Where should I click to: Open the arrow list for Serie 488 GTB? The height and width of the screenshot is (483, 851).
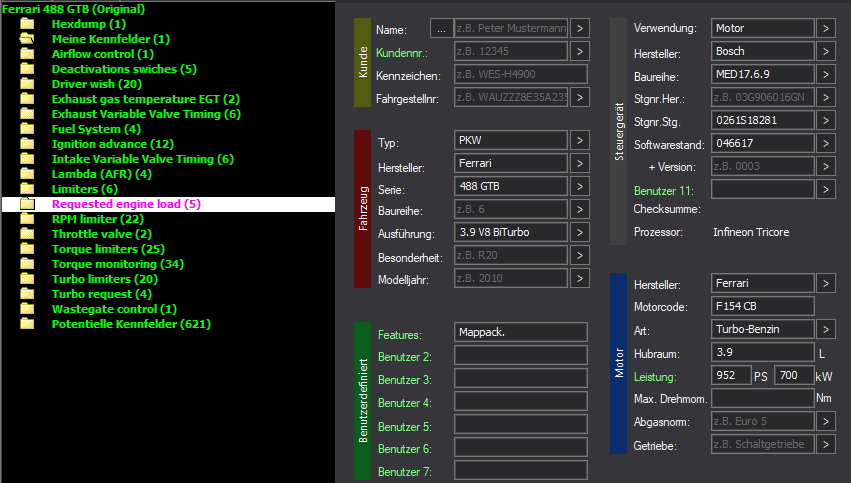tap(580, 186)
